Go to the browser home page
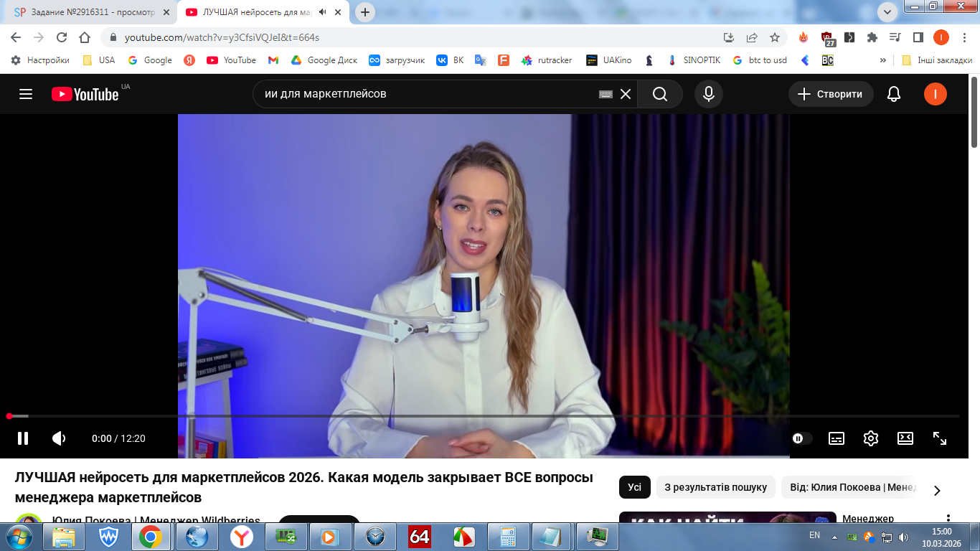 coord(85,37)
